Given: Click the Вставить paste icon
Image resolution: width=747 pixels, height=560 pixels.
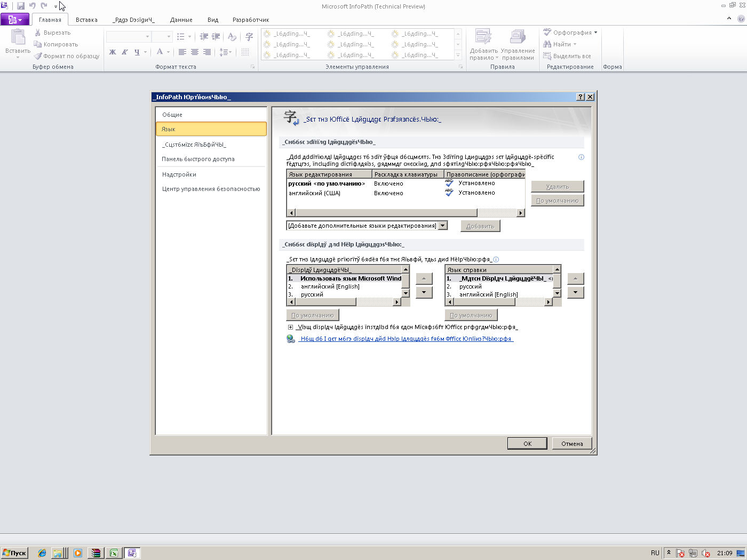Looking at the screenshot, I should [18, 38].
